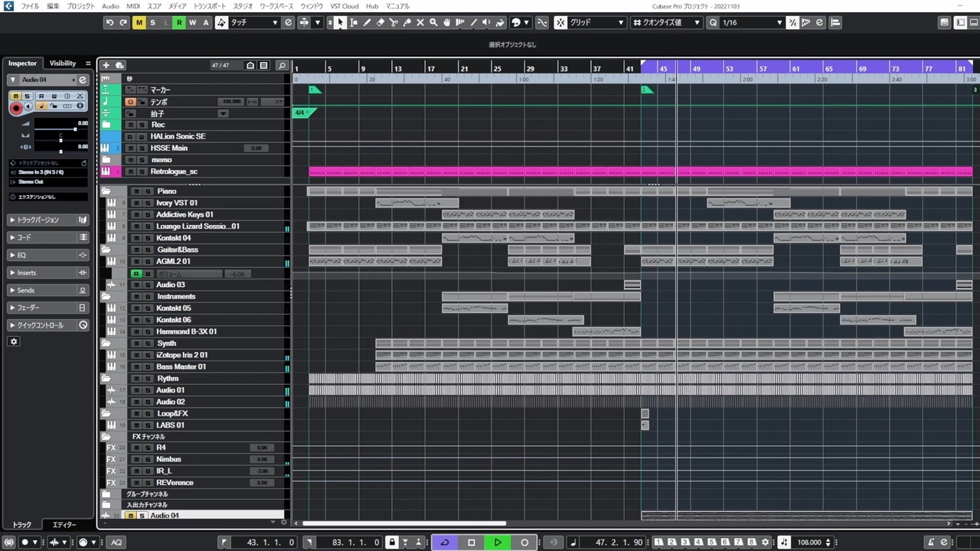Select the Eraser tool in toolbar
The width and height of the screenshot is (980, 551).
click(x=381, y=23)
